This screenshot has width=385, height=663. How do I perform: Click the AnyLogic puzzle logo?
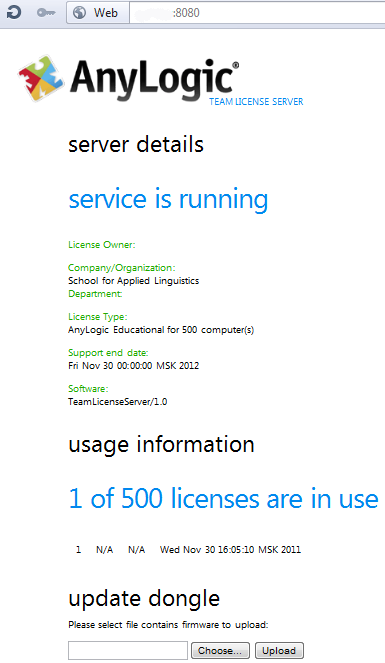pyautogui.click(x=41, y=78)
